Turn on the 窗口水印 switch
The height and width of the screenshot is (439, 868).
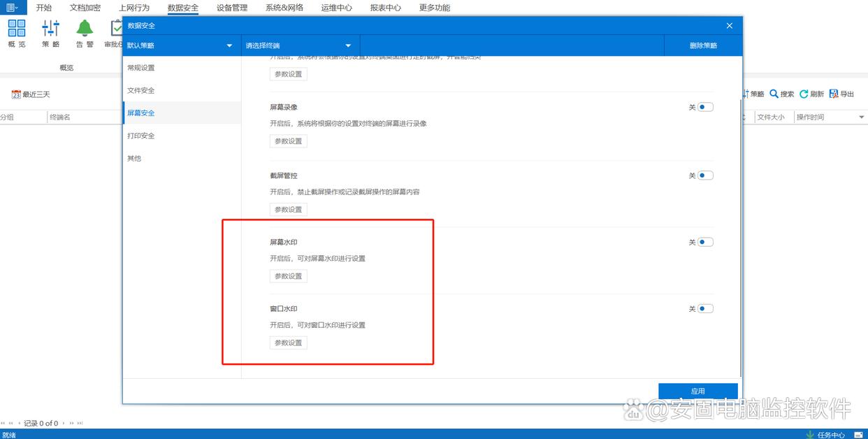tap(705, 308)
